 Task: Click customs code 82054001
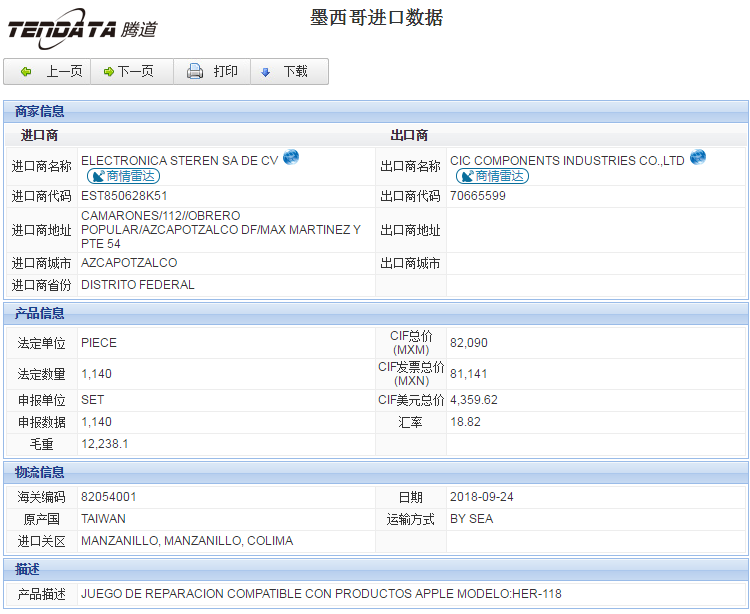click(x=109, y=497)
